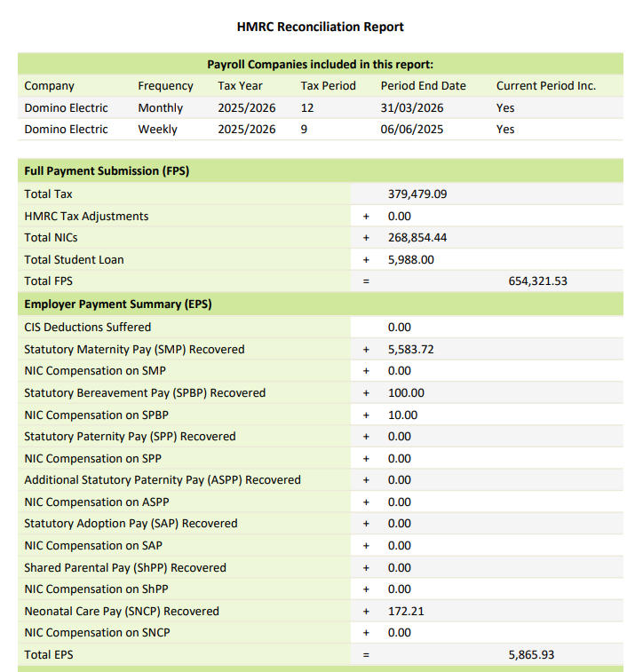Image resolution: width=643 pixels, height=672 pixels.
Task: Click the 31/03/2026 period end date
Action: point(411,107)
